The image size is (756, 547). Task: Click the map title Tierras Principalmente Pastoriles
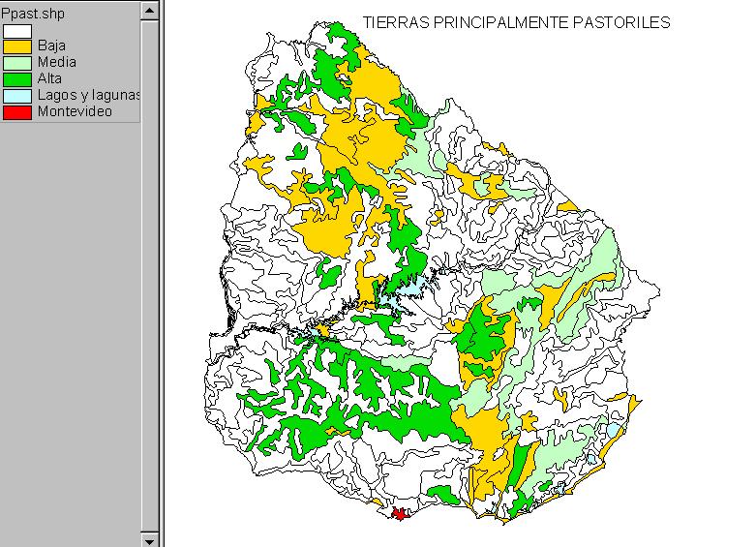[x=516, y=22]
